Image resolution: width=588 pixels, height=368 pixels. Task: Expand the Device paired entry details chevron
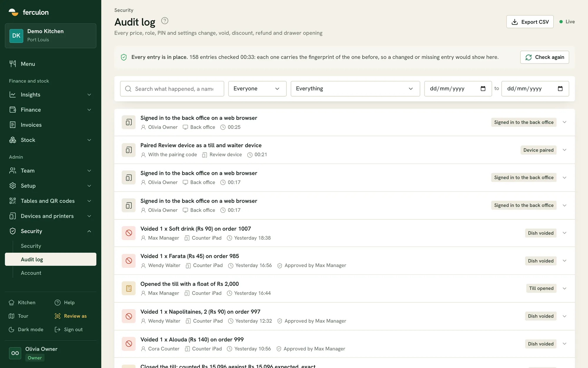click(564, 150)
